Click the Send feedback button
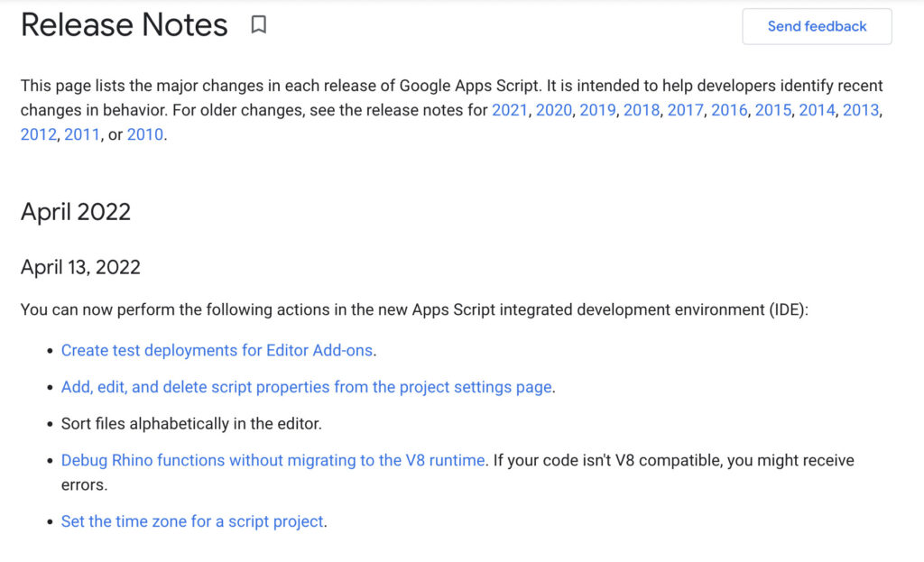Viewport: 924px width, 562px height. click(x=817, y=26)
